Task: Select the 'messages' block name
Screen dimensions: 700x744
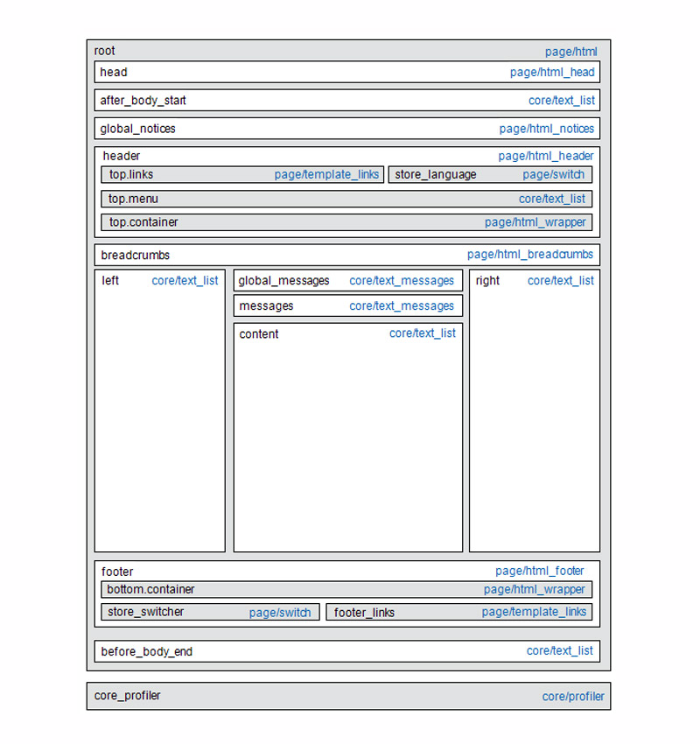Action: pyautogui.click(x=266, y=306)
